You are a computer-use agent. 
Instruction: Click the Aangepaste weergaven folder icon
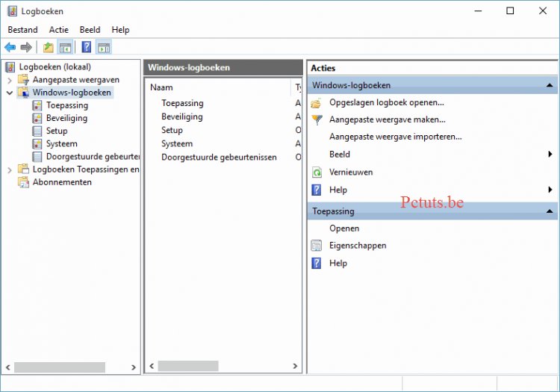click(x=24, y=80)
